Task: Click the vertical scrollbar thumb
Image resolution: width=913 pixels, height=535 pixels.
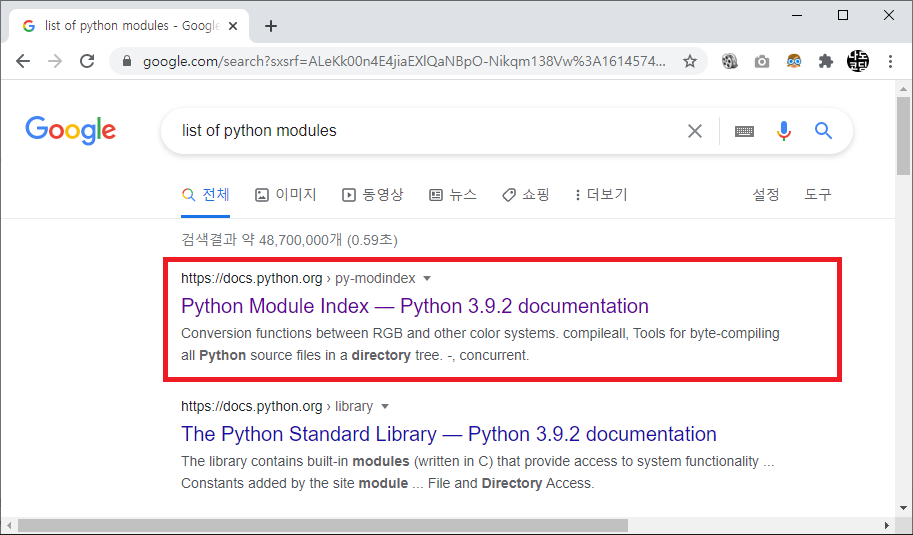Action: click(903, 136)
